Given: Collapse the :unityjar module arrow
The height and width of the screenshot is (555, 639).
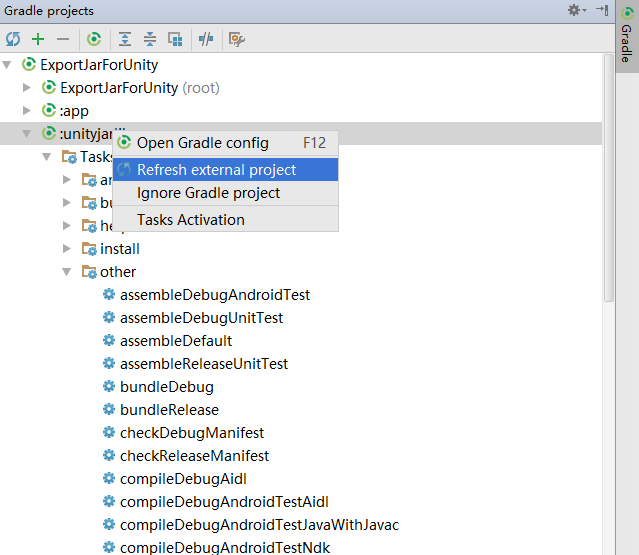Looking at the screenshot, I should pos(26,133).
